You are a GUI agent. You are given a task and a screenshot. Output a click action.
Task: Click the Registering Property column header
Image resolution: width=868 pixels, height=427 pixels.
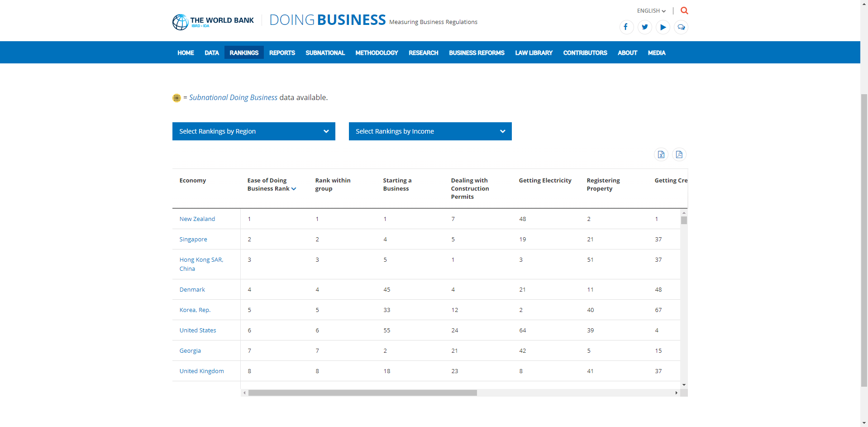coord(603,184)
